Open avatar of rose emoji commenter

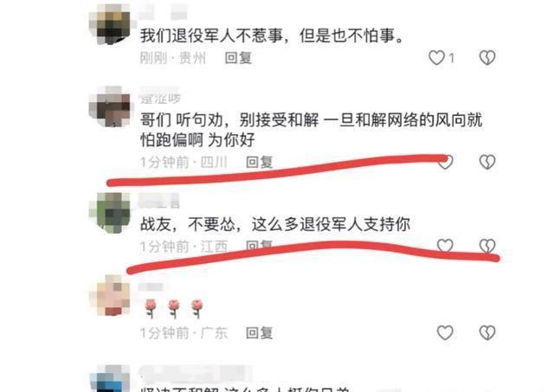pos(110,295)
